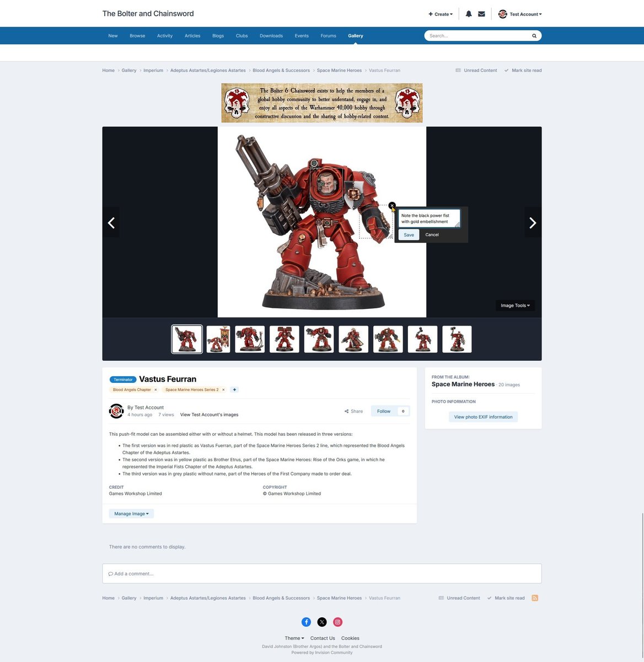Go to next image arrow
Screen dimensions: 644x662
coord(533,222)
